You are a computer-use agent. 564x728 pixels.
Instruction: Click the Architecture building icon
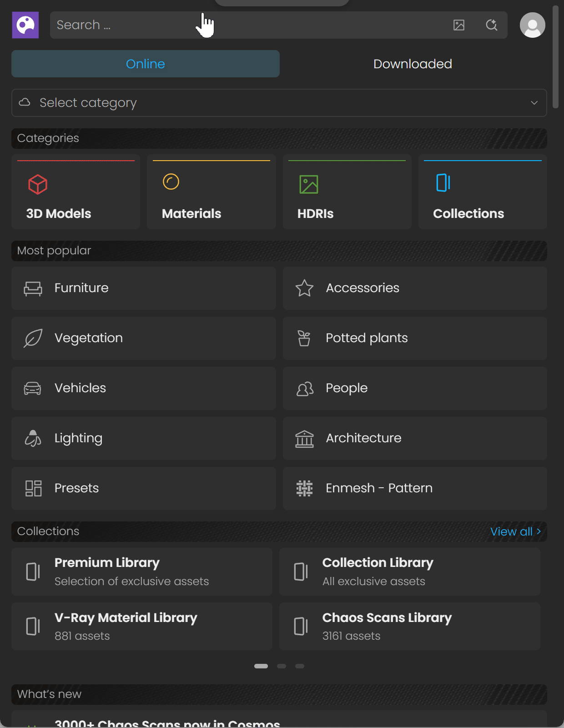(x=304, y=439)
